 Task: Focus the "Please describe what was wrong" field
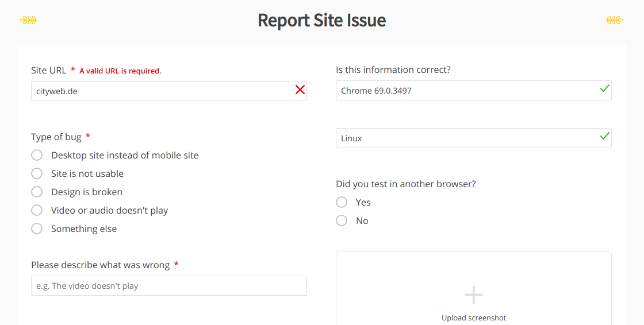point(169,285)
